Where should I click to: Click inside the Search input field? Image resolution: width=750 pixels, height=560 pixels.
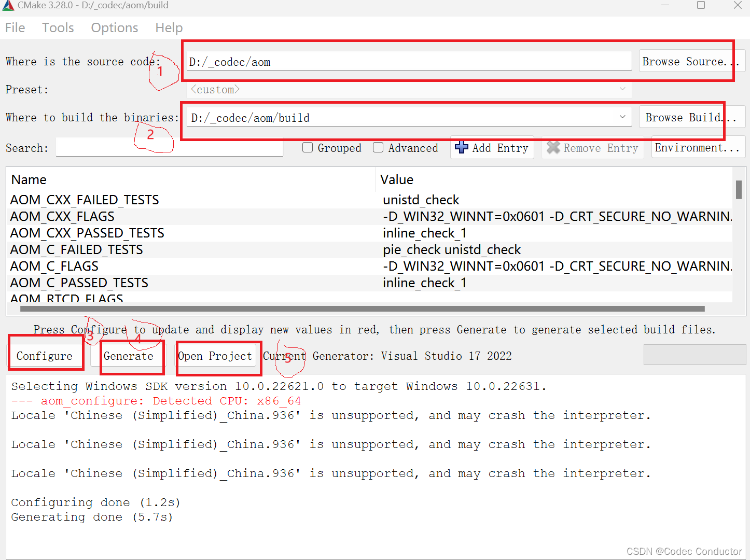click(169, 148)
